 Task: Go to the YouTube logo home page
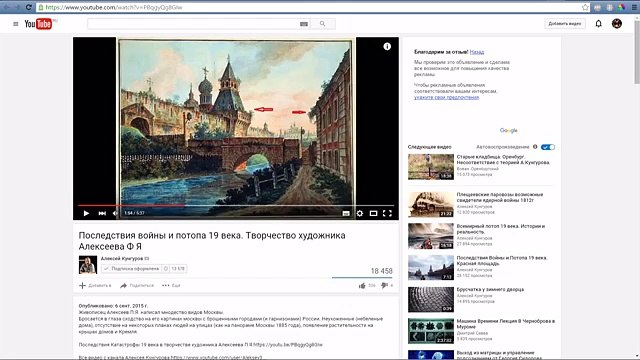[x=38, y=24]
